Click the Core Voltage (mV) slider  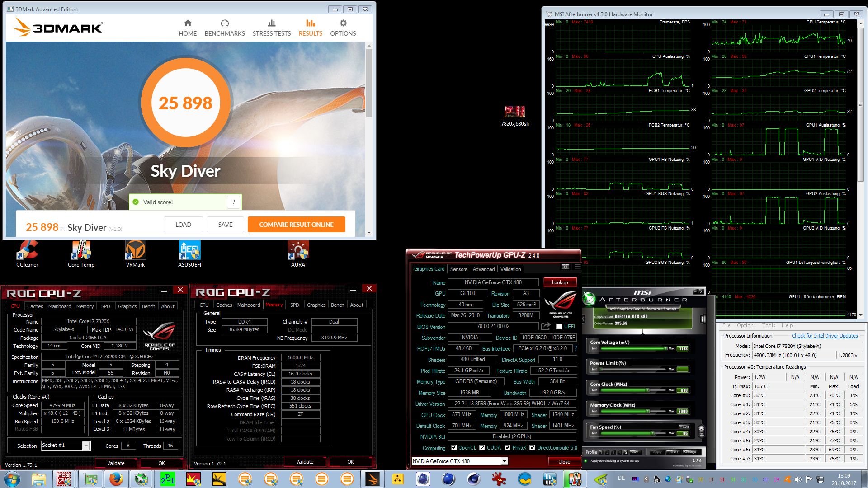[x=633, y=348]
